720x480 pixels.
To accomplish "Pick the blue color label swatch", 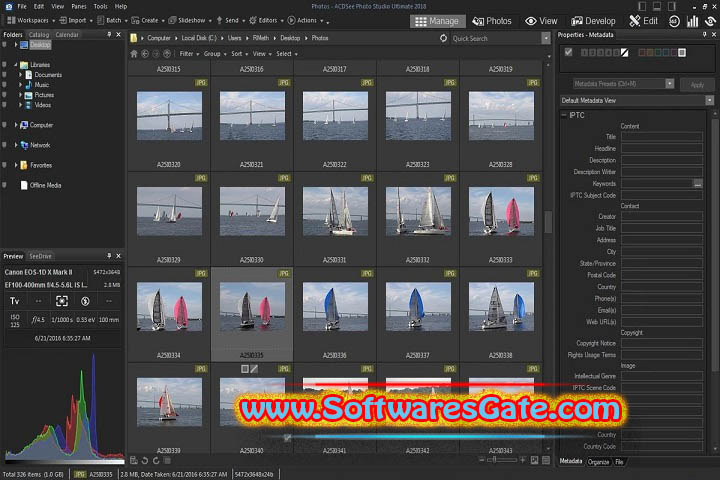I will pos(666,53).
